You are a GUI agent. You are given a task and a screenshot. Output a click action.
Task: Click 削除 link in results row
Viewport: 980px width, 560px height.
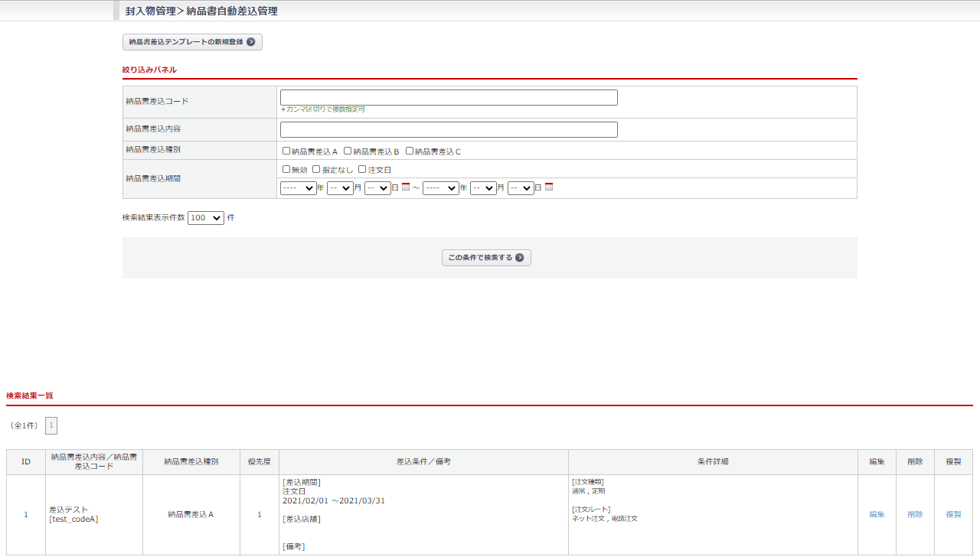915,515
